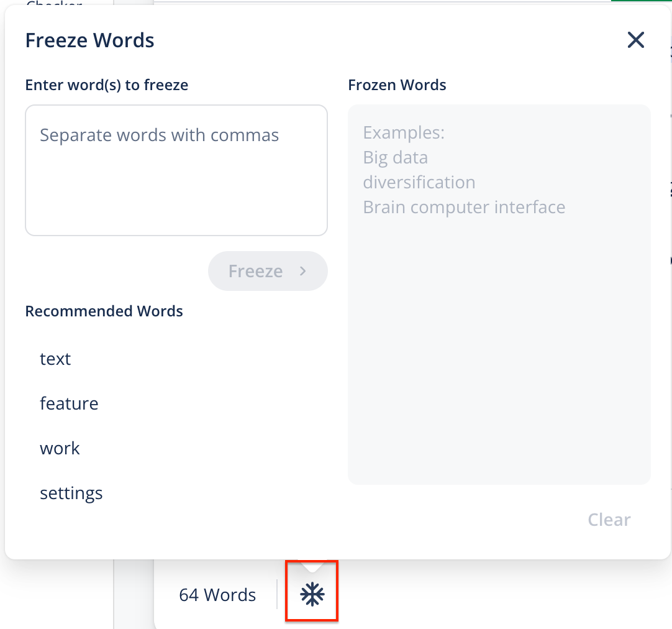Screen dimensions: 672x629
Task: Close the Freeze Words dialog
Action: (636, 40)
